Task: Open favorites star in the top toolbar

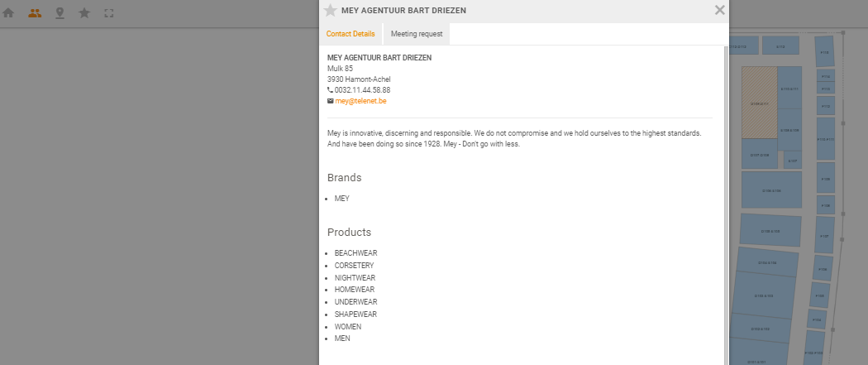Action: click(84, 12)
